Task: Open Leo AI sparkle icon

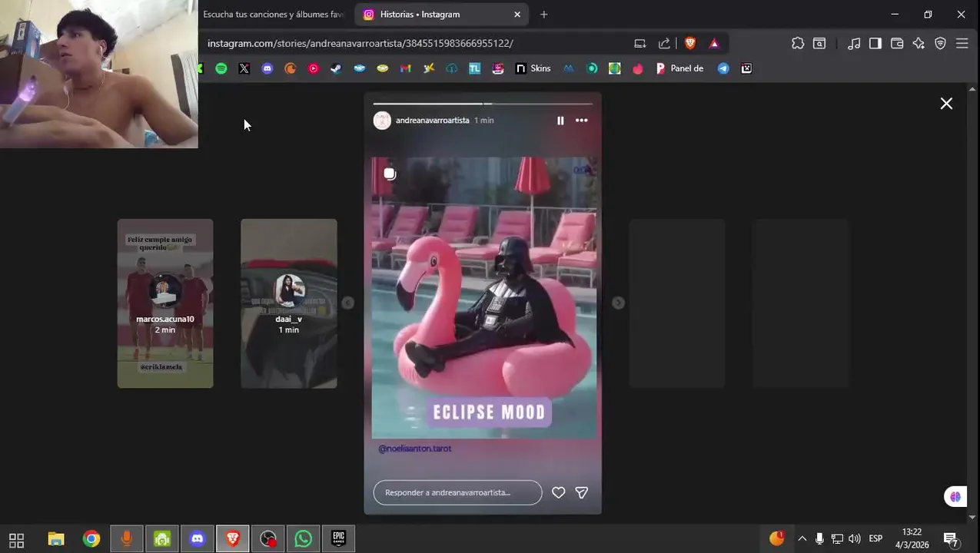Action: point(919,44)
